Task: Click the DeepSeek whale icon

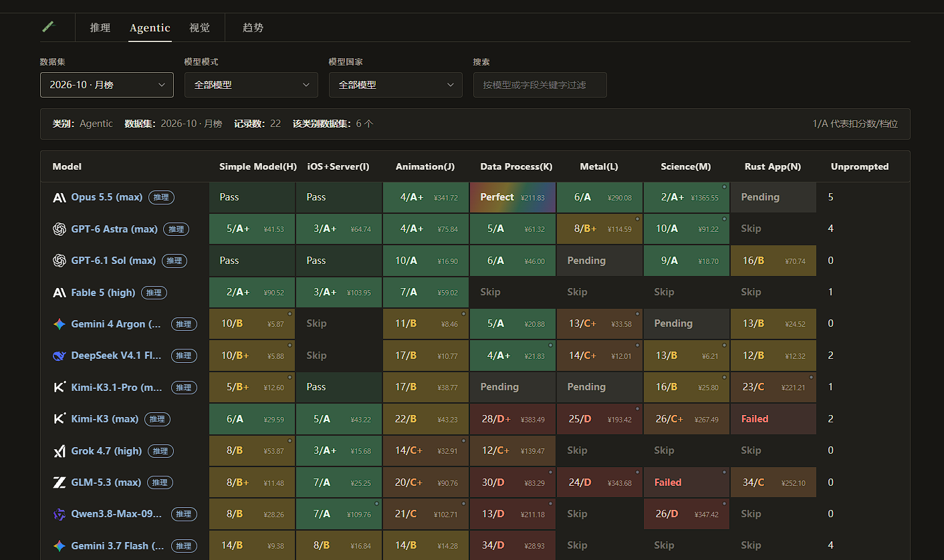Action: click(x=59, y=356)
